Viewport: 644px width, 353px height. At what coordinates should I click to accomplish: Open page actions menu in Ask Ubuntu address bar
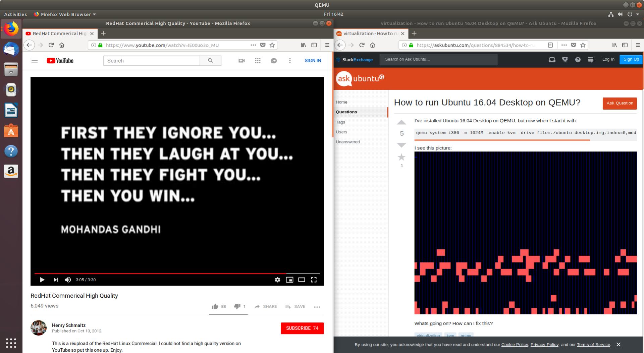(x=564, y=45)
